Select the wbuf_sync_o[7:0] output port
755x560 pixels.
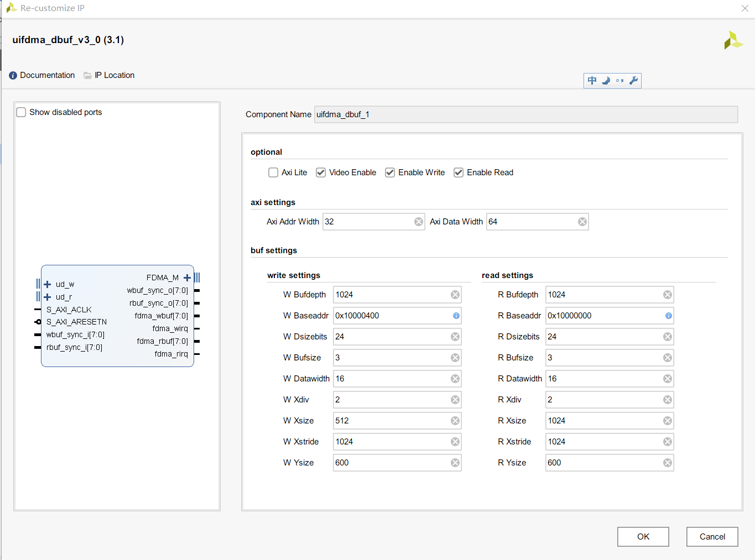coord(158,290)
